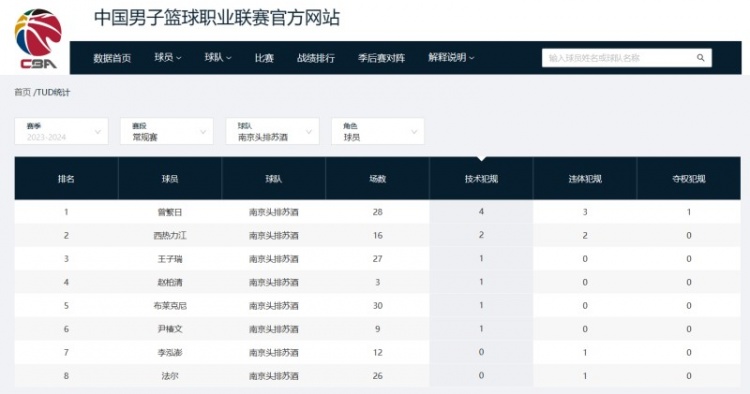Click the search magnifier icon
Image resolution: width=750 pixels, height=394 pixels.
pos(700,58)
